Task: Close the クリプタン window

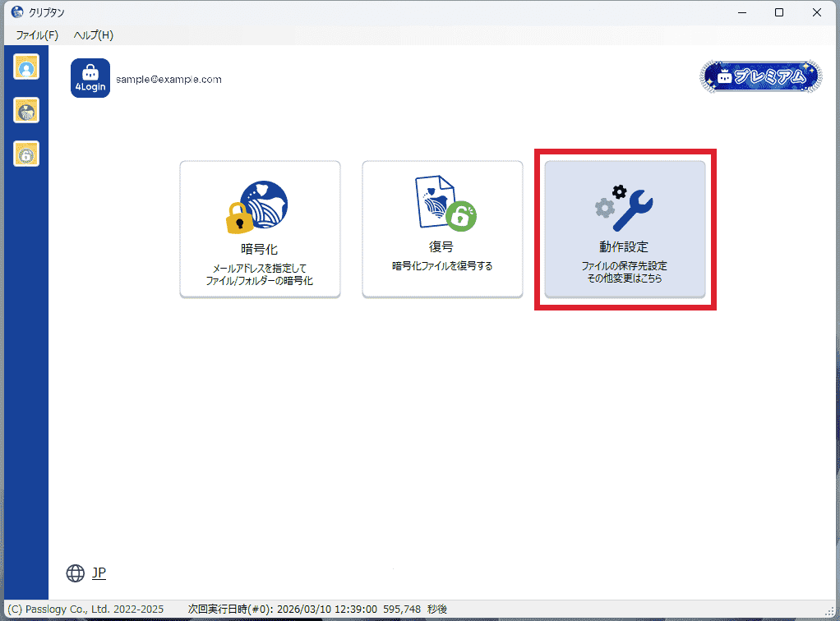Action: pos(817,12)
